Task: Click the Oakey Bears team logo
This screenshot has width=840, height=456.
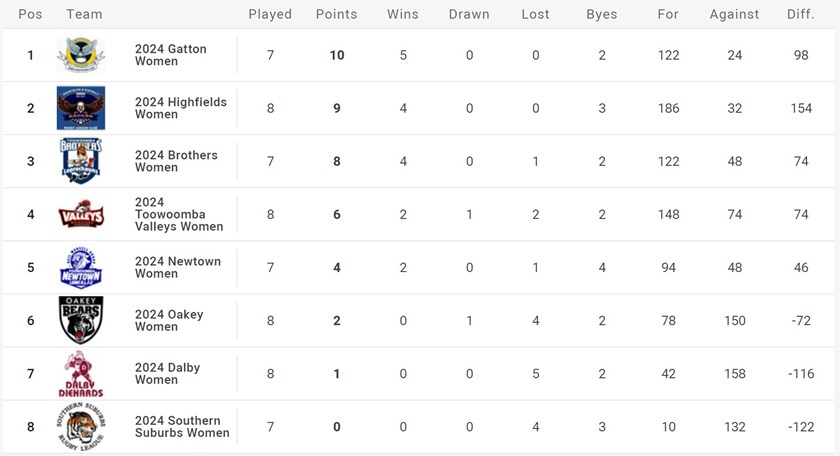Action: pos(81,320)
